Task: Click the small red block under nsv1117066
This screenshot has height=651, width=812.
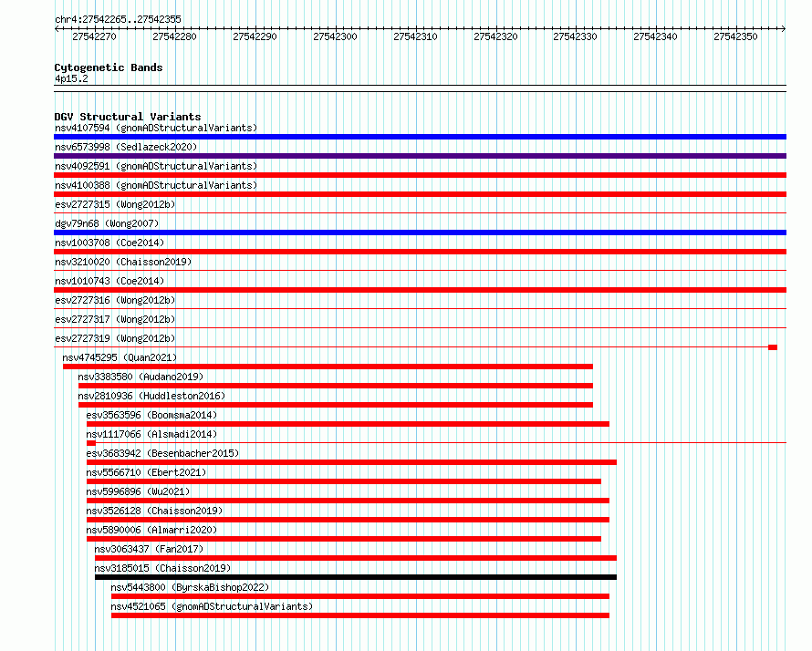Action: point(91,443)
